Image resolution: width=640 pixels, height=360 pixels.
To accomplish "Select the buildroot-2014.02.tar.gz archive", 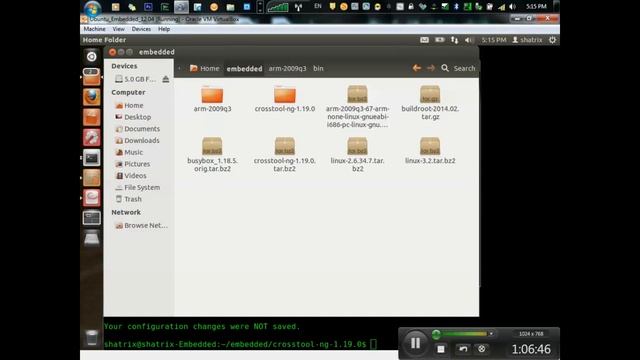I will pos(430,94).
